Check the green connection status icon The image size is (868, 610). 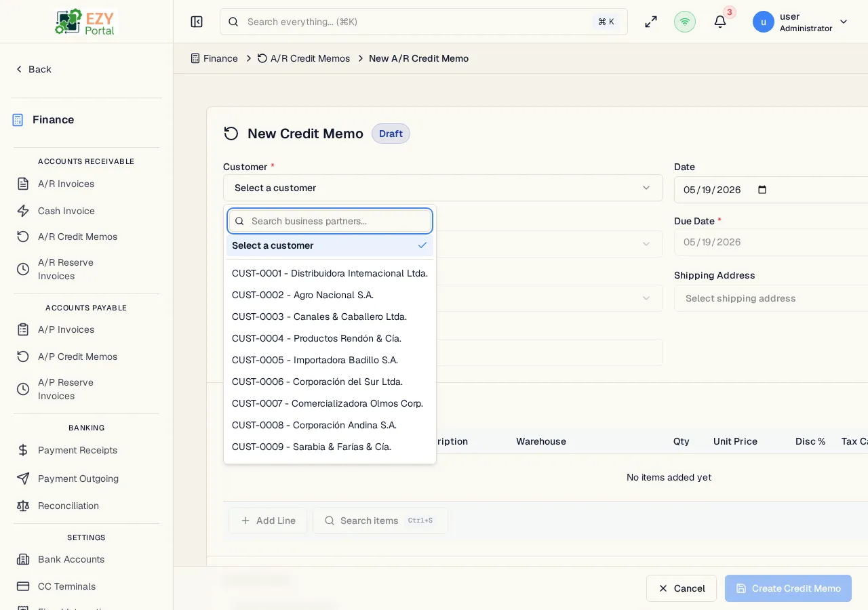685,22
